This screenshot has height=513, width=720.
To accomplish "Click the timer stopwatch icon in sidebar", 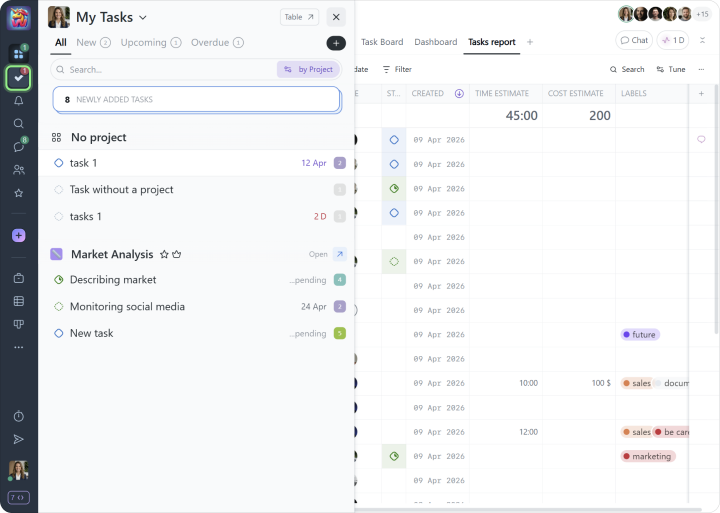I will [18, 416].
